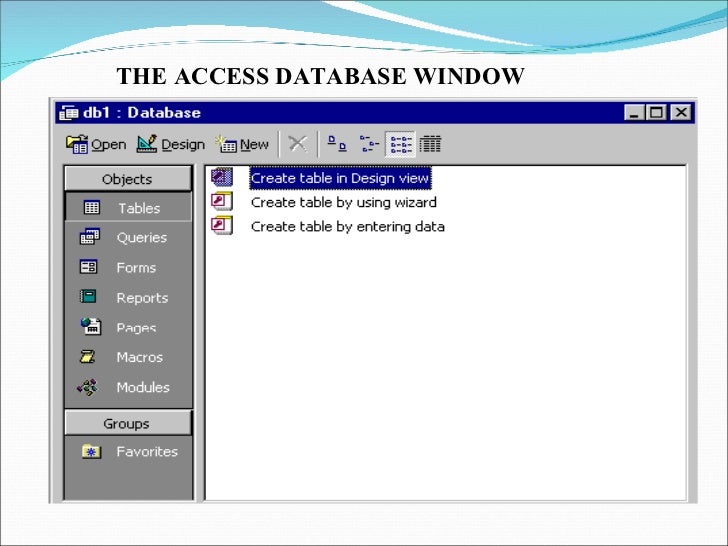Click the Design toolbar button

click(x=170, y=144)
